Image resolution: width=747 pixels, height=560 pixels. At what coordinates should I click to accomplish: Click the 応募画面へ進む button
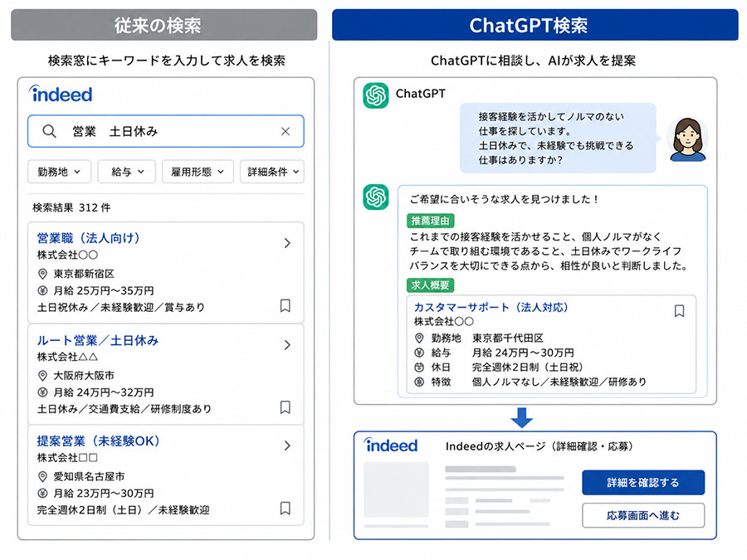[643, 515]
